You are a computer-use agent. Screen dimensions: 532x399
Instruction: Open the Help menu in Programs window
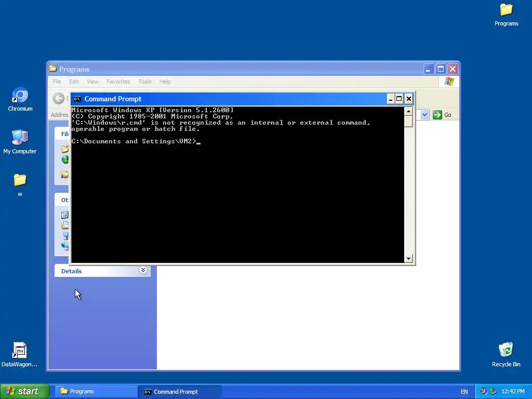pyautogui.click(x=165, y=82)
